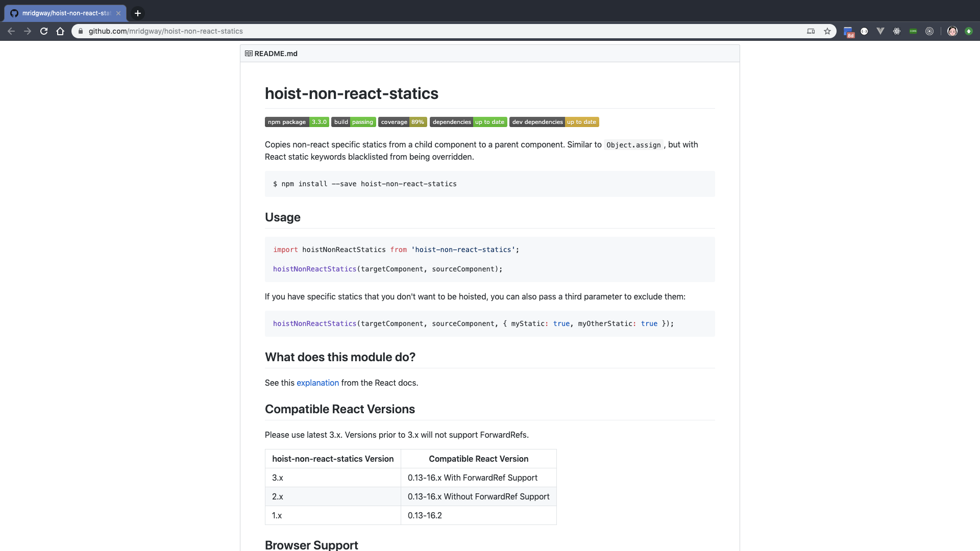
Task: Open the React devtools extension
Action: (897, 31)
